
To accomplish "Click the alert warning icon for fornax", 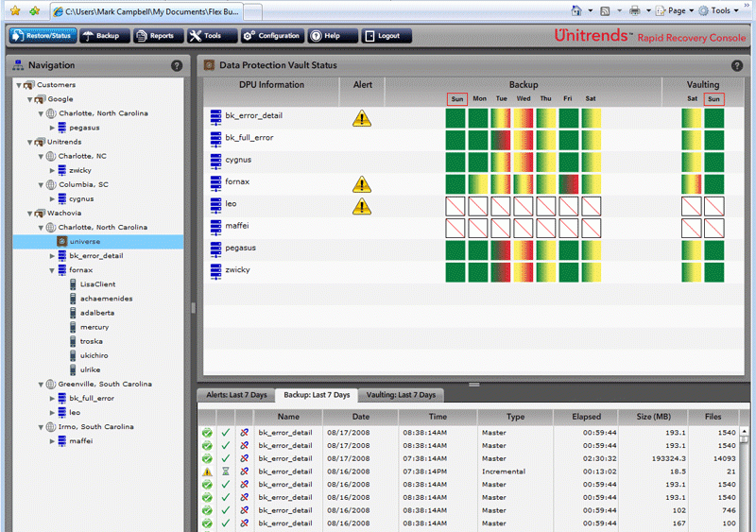I will click(x=362, y=184).
